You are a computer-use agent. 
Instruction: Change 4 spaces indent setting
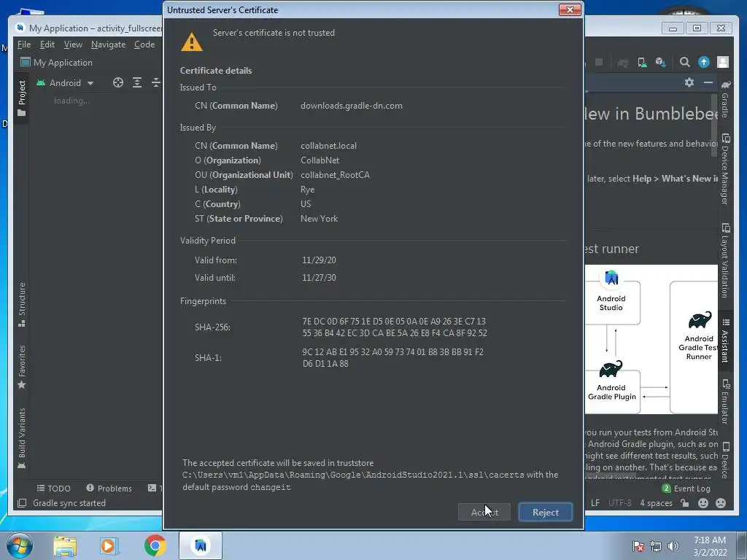click(x=656, y=503)
